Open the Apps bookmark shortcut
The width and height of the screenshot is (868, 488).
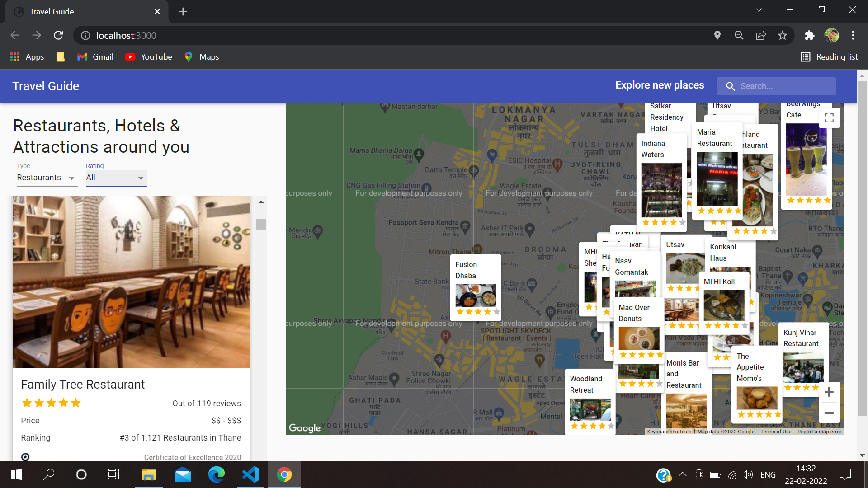[x=27, y=57]
